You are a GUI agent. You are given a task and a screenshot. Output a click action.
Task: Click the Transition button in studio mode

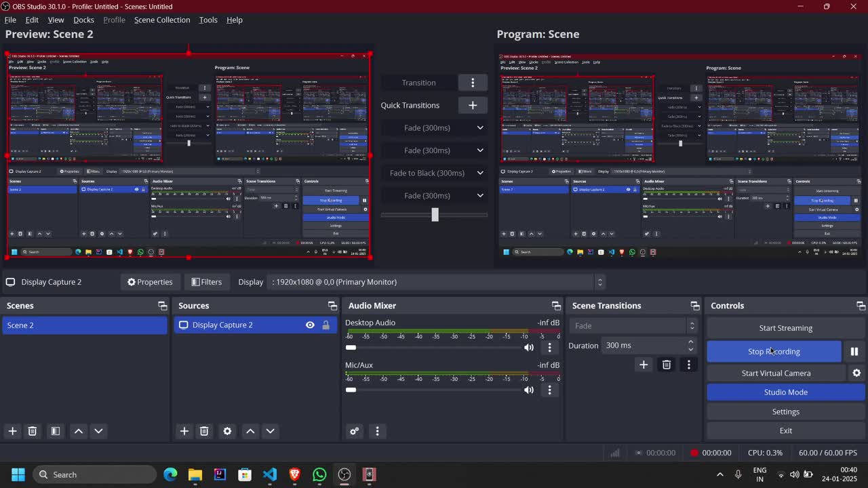(x=418, y=83)
